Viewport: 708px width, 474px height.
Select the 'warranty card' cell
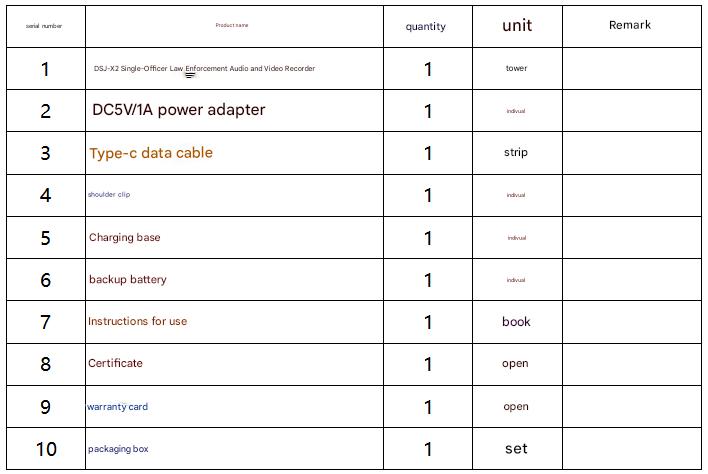[x=117, y=407]
